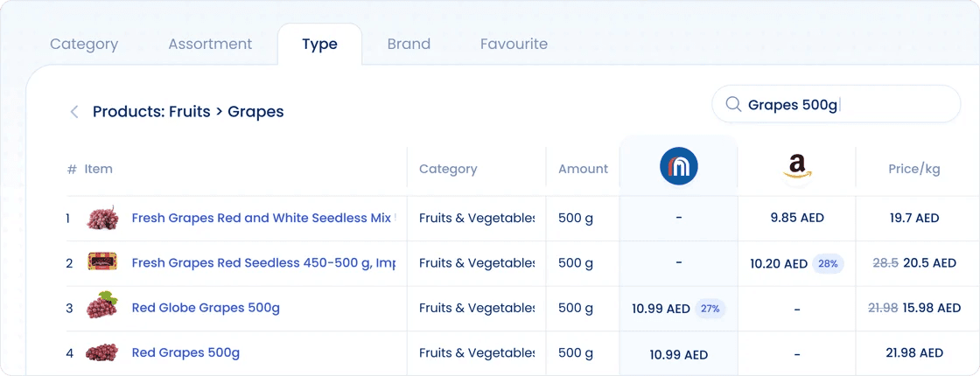Open the Red Grapes 500g product image
This screenshot has height=376, width=980.
(x=101, y=352)
